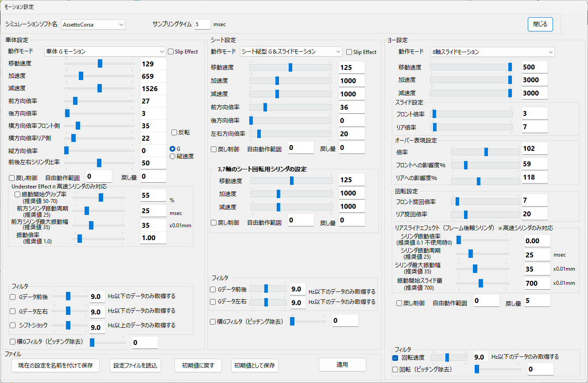Check シフトショック filter checkbox
This screenshot has width=588, height=383.
click(12, 325)
